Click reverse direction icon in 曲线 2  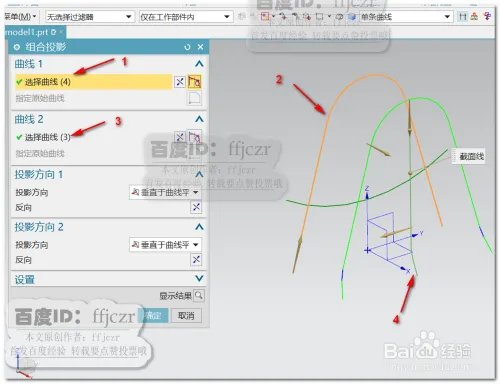(x=180, y=137)
